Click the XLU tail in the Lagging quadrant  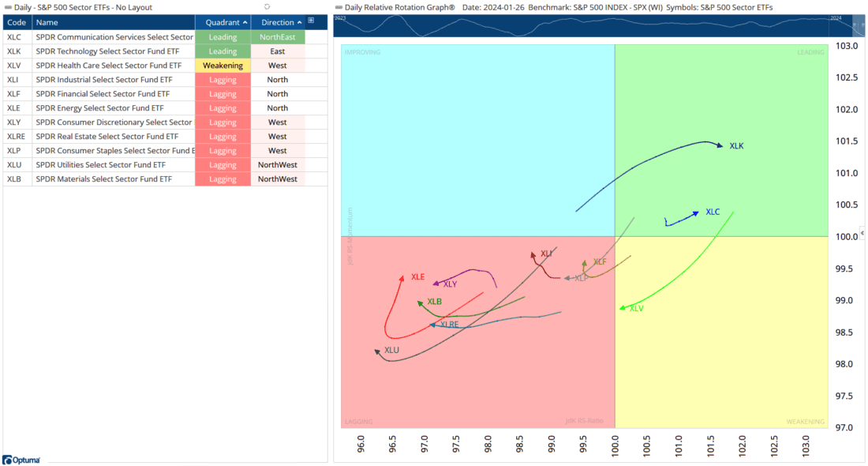(376, 350)
